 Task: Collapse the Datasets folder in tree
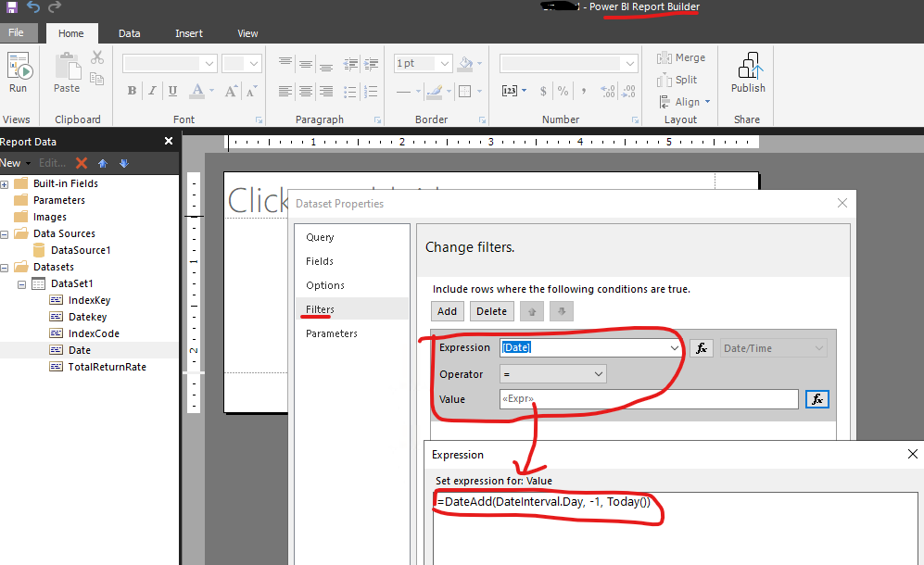tap(5, 267)
